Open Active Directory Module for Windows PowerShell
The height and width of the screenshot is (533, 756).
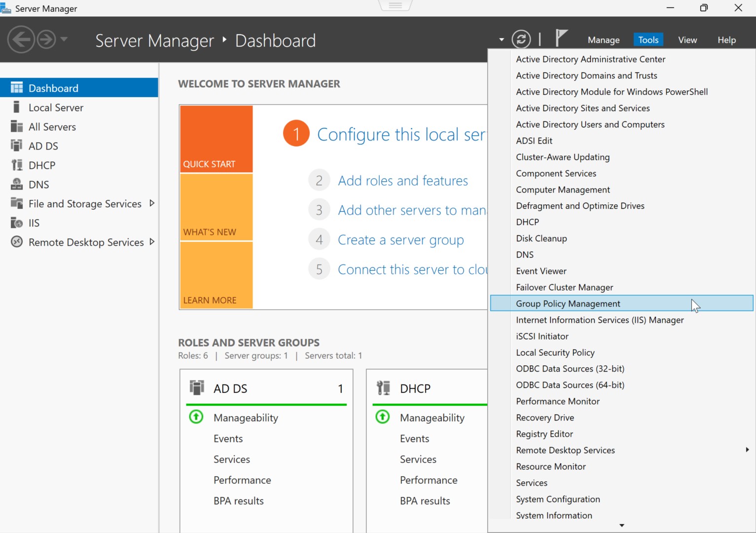tap(622, 92)
